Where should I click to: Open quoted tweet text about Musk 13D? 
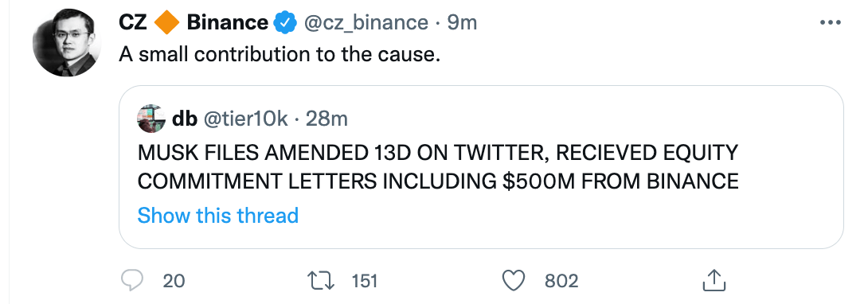(x=438, y=166)
